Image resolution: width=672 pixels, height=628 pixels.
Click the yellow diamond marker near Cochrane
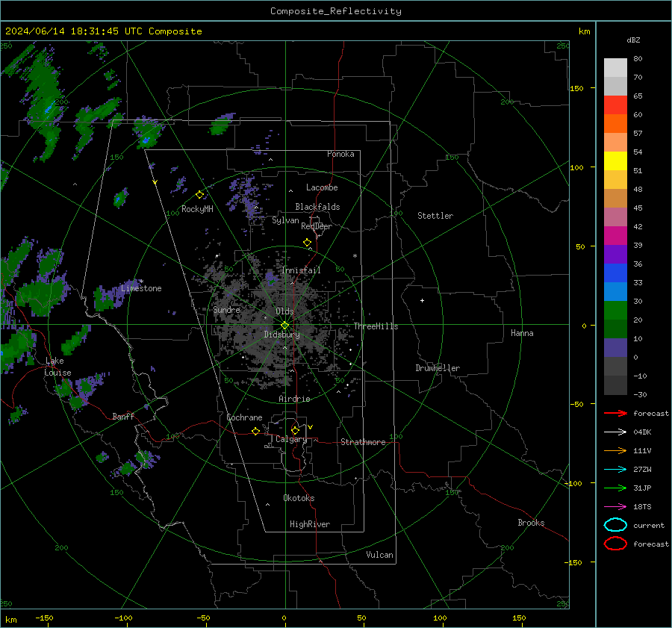[x=255, y=431]
